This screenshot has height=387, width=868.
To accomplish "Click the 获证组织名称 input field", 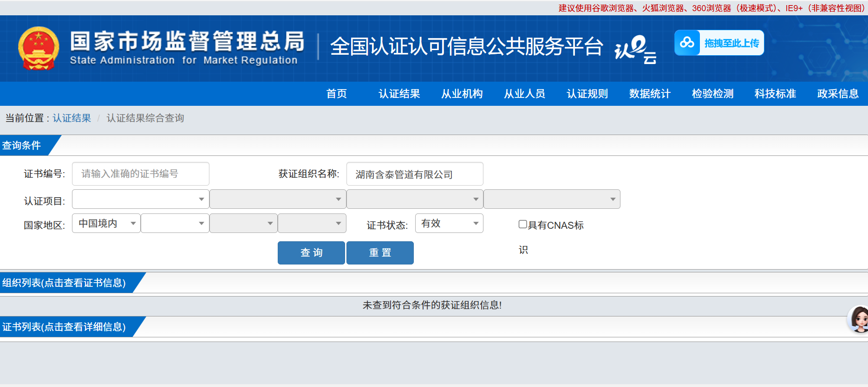I will point(415,174).
